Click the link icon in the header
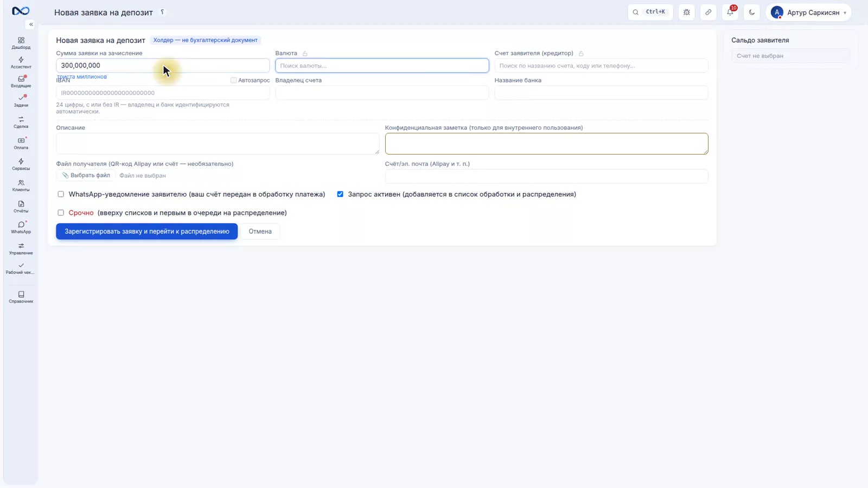The height and width of the screenshot is (488, 868). [709, 12]
